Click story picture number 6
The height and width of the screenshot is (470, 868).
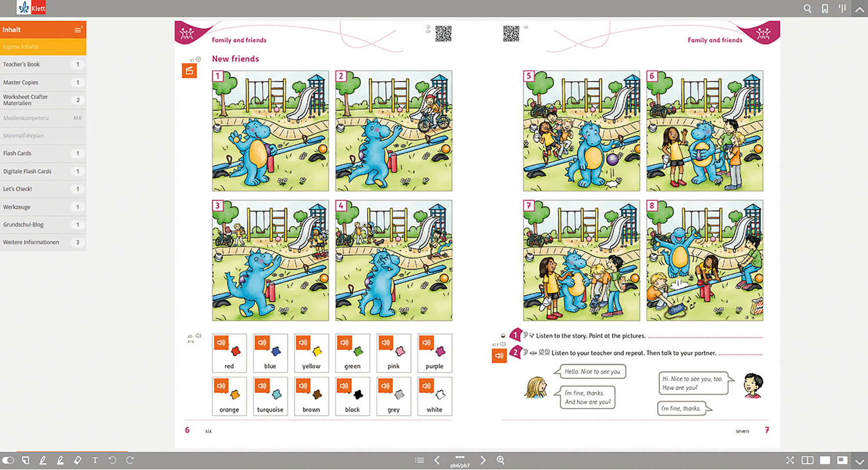click(x=705, y=131)
